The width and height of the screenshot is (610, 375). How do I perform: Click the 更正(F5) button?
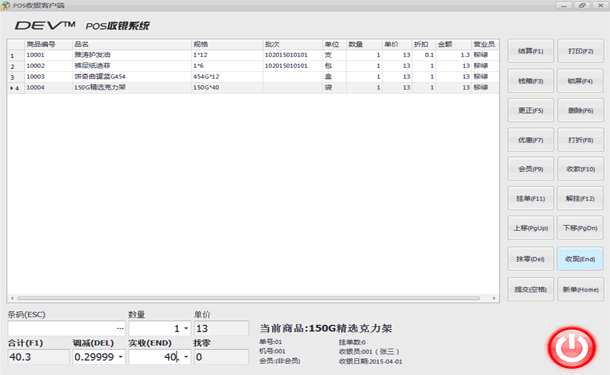[x=530, y=110]
